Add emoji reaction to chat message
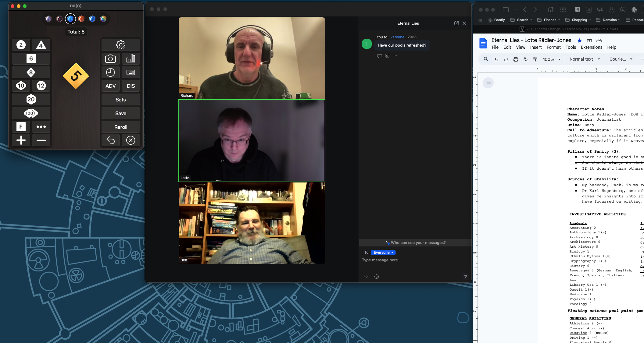The width and height of the screenshot is (644, 343). point(387,56)
